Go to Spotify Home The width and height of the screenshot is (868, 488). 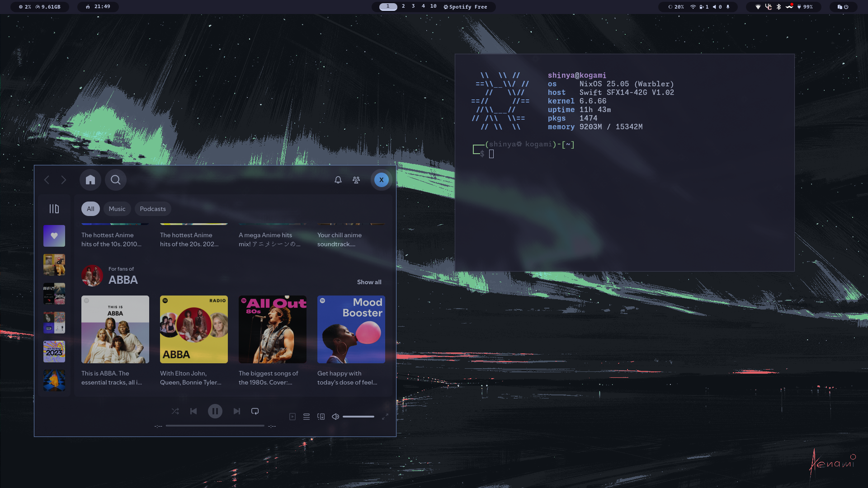pyautogui.click(x=90, y=180)
